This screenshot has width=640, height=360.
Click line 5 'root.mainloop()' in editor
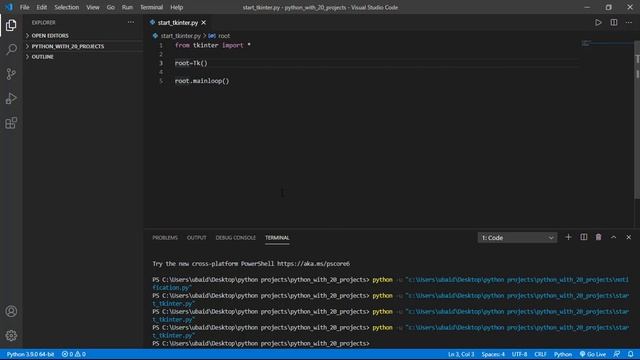tap(202, 81)
